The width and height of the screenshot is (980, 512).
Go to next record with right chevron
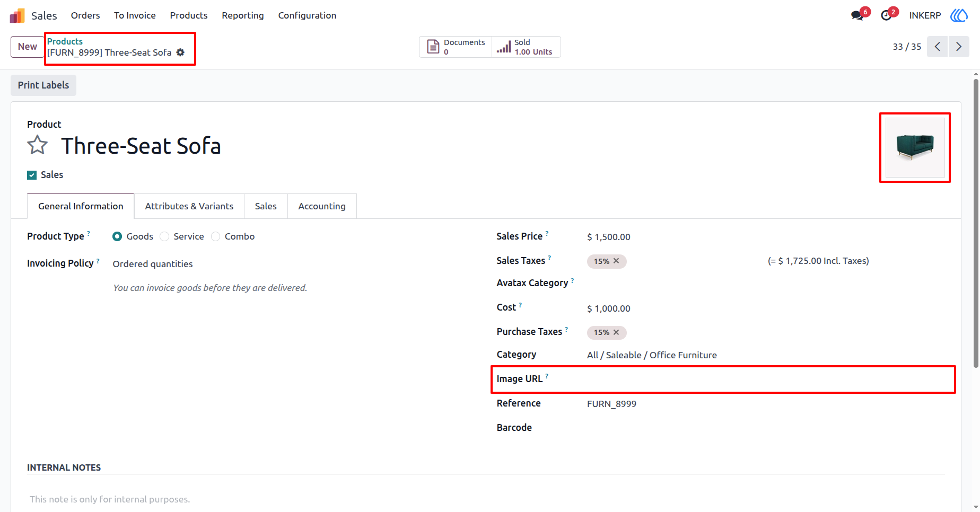[959, 47]
